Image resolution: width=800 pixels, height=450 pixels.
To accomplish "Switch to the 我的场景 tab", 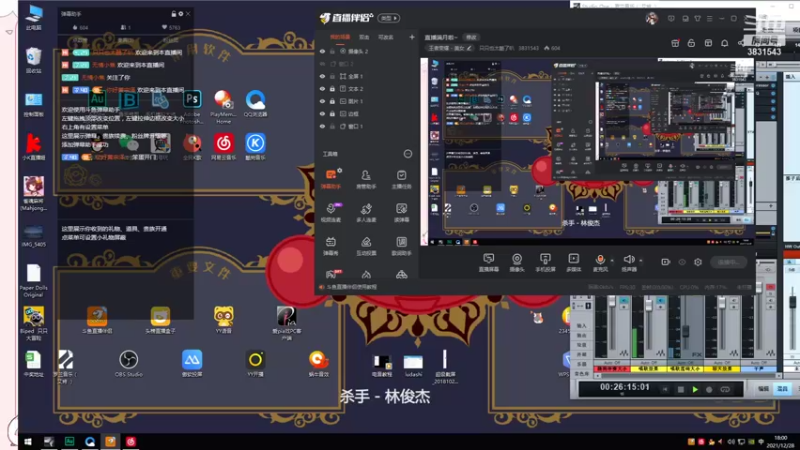I will [x=340, y=37].
